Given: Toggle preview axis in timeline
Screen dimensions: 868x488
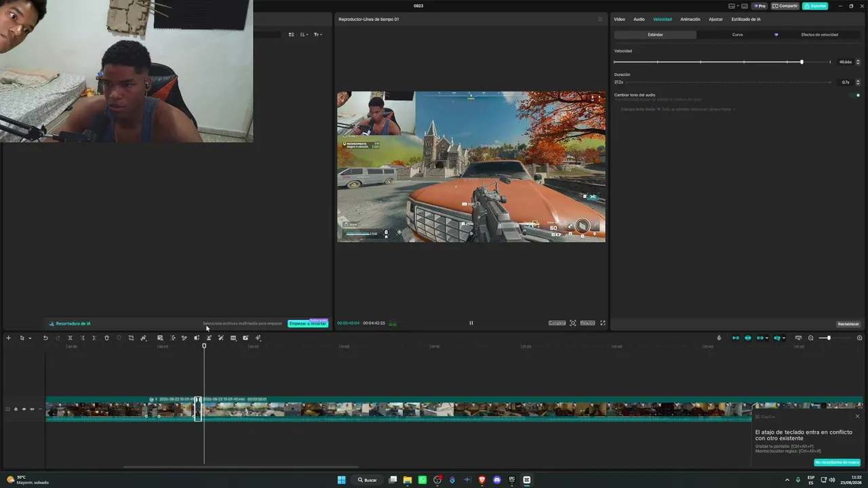Looking at the screenshot, I should pyautogui.click(x=777, y=338).
